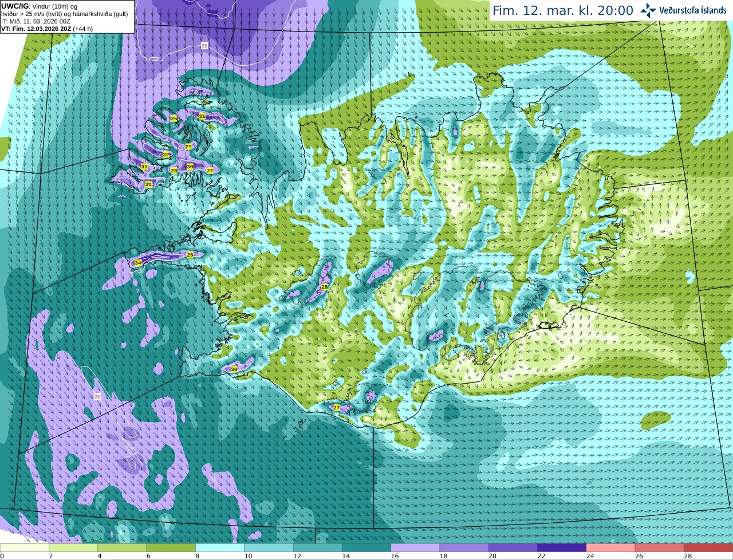Click the legend tick label 8
The height and width of the screenshot is (560, 733).
pos(197,556)
